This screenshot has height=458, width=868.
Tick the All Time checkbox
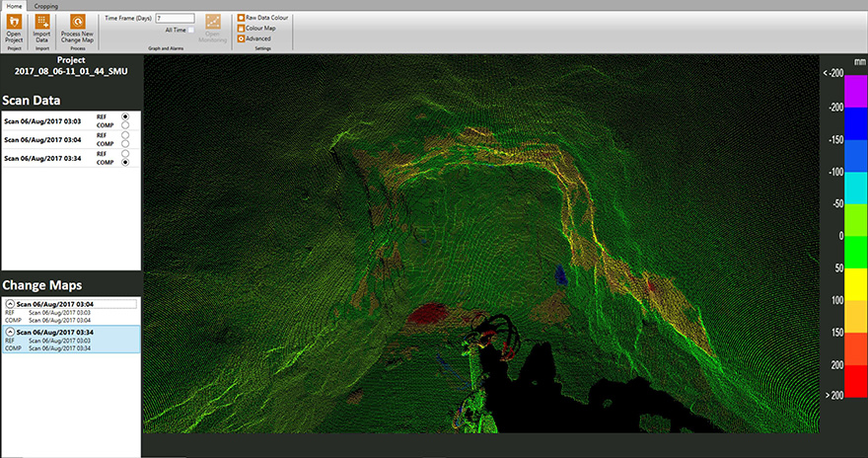[191, 30]
